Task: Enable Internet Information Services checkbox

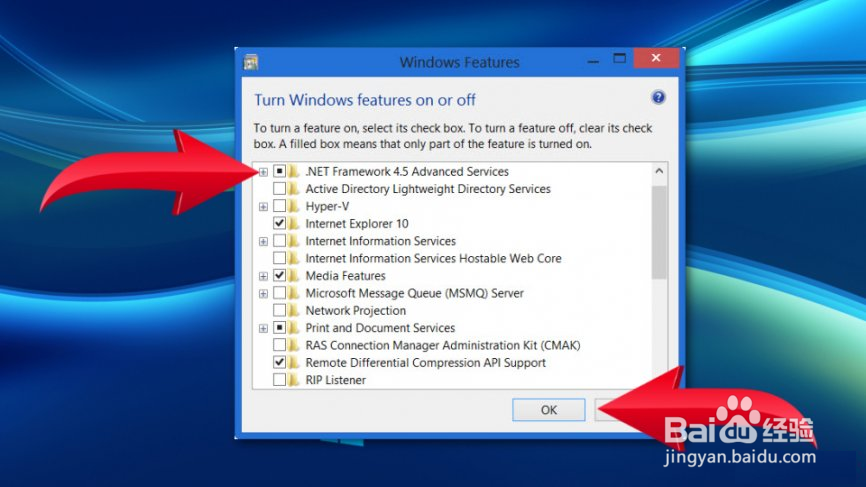Action: click(x=279, y=241)
